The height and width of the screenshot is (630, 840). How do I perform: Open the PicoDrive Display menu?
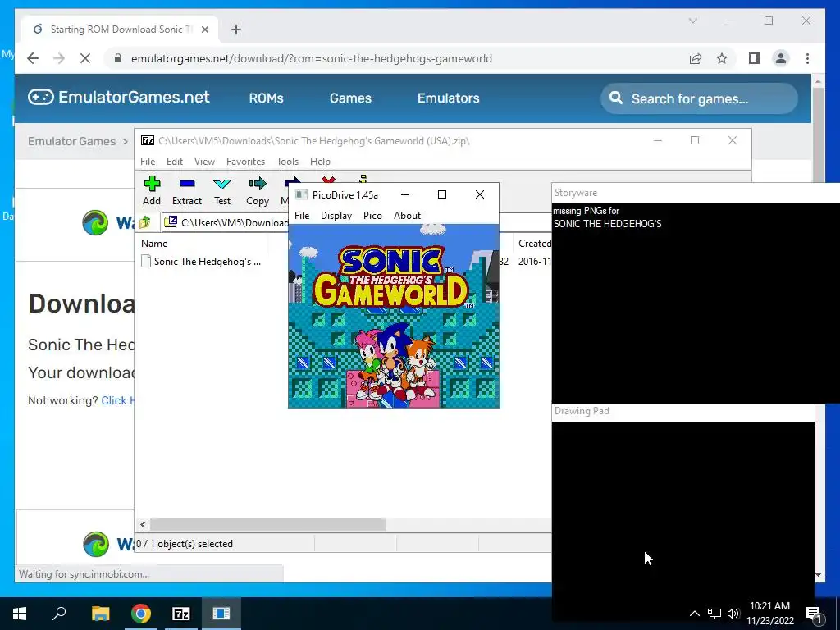pyautogui.click(x=336, y=216)
